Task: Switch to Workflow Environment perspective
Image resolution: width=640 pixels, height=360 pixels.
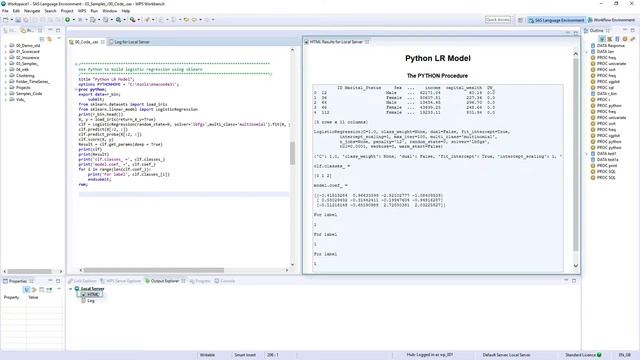Action: (611, 20)
